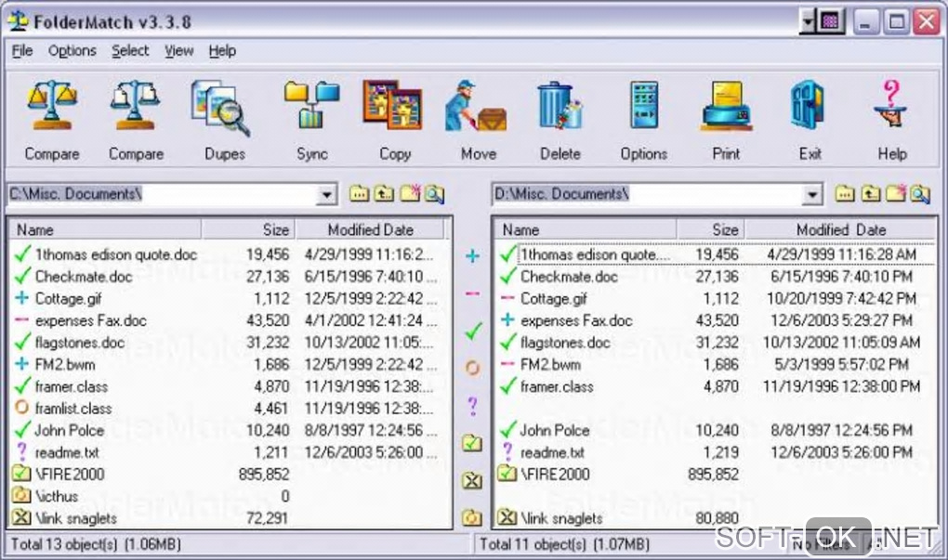
Task: Click the date 10/20/1999 7:42:42 PM
Action: tap(841, 298)
